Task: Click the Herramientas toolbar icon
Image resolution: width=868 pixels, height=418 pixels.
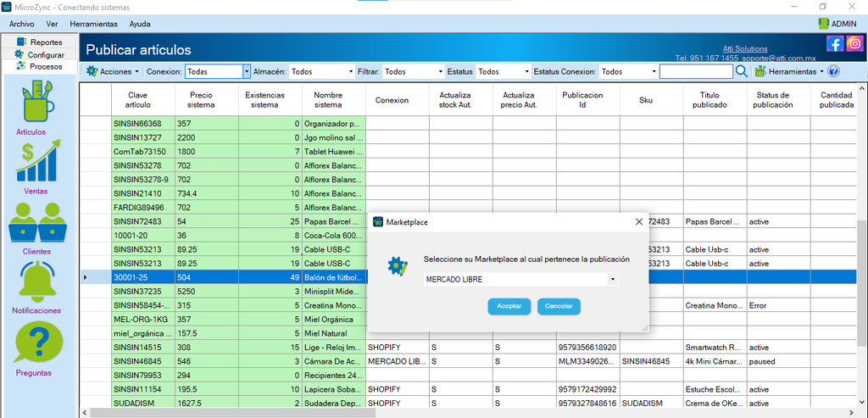Action: pyautogui.click(x=760, y=71)
